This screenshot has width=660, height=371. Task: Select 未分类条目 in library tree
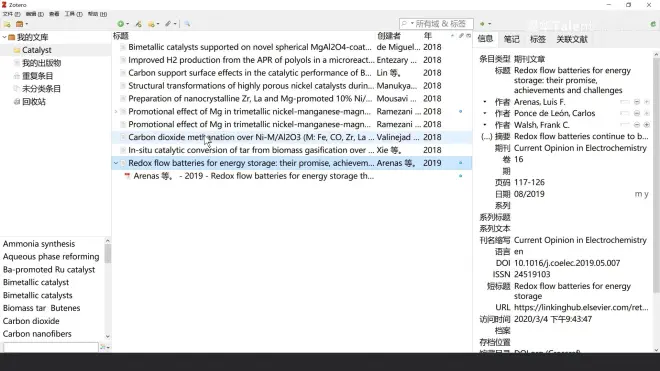pyautogui.click(x=41, y=89)
